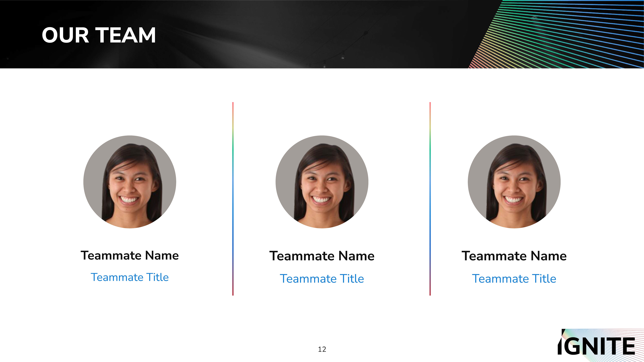Click the dark header banner's center
This screenshot has width=644, height=362.
[x=322, y=34]
